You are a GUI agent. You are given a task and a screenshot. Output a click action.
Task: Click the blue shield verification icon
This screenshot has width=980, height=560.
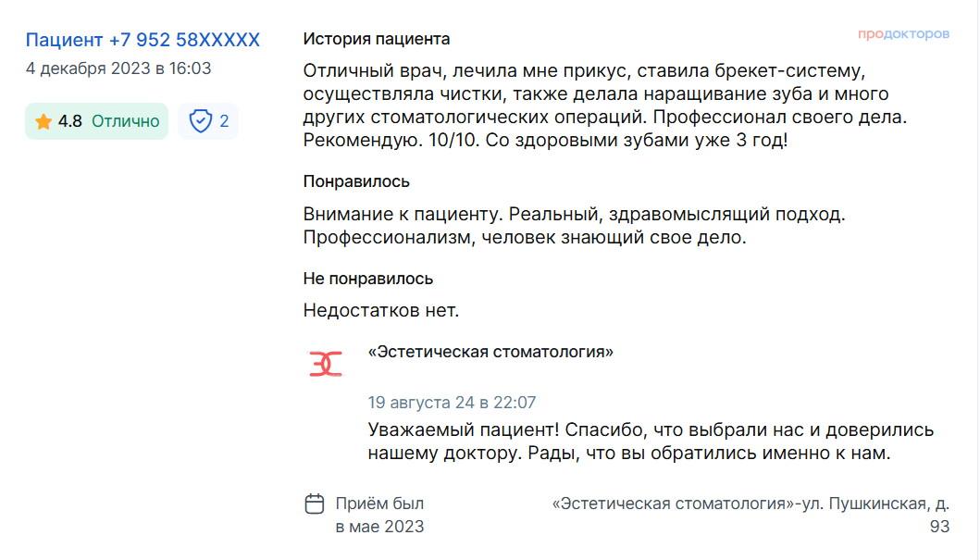201,120
